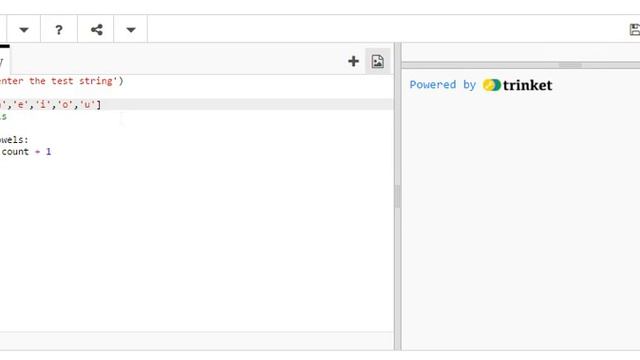This screenshot has width=640, height=360.
Task: Click the trinket logo link
Action: point(517,85)
